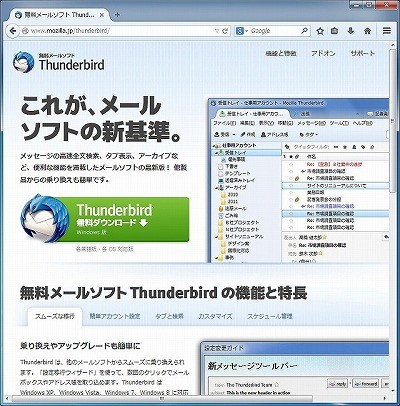Viewport: 400px width, 406px height.
Task: Select the タブと検索 feature tab
Action: (169, 316)
